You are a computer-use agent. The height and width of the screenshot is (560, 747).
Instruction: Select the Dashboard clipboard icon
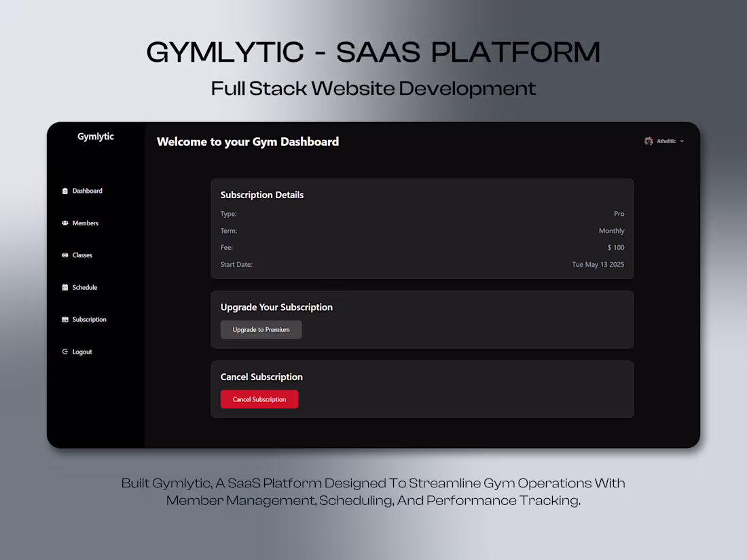tap(64, 191)
